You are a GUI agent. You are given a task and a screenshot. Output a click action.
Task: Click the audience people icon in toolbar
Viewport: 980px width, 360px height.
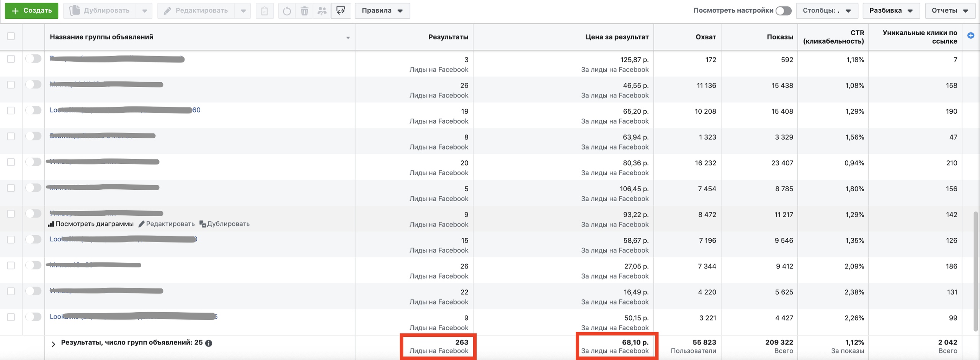tap(322, 11)
